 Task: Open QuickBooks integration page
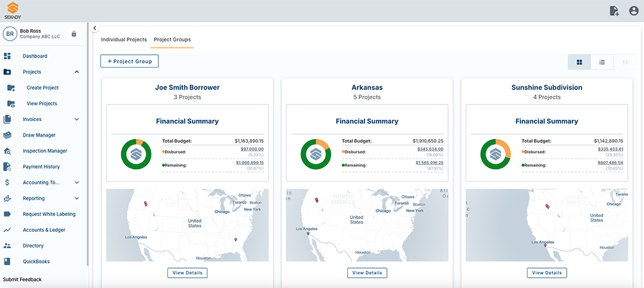click(36, 262)
